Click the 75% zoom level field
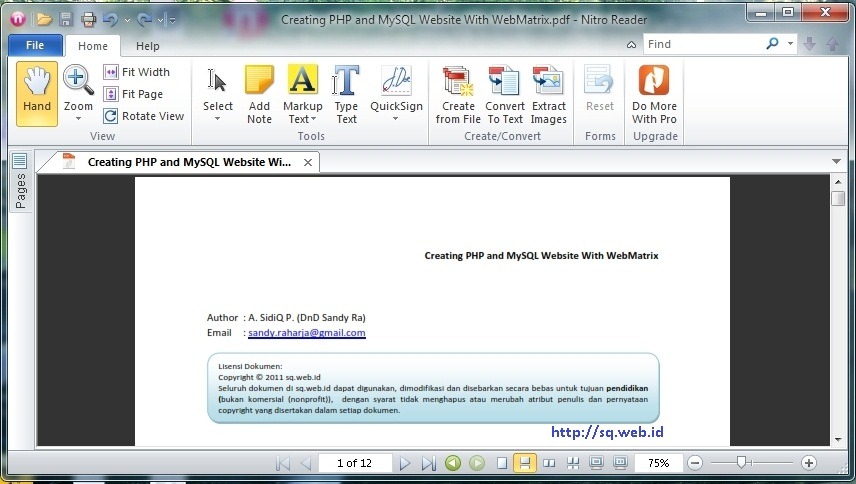The height and width of the screenshot is (484, 856). coord(658,463)
